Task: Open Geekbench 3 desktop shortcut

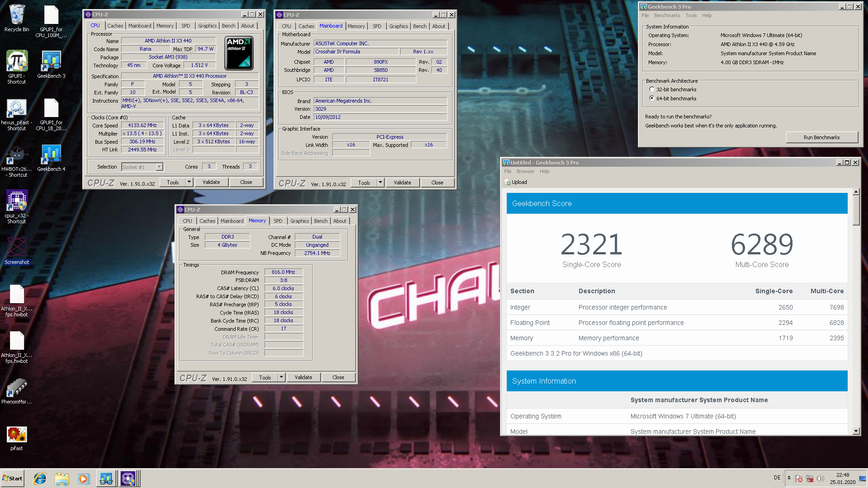Action: [51, 64]
